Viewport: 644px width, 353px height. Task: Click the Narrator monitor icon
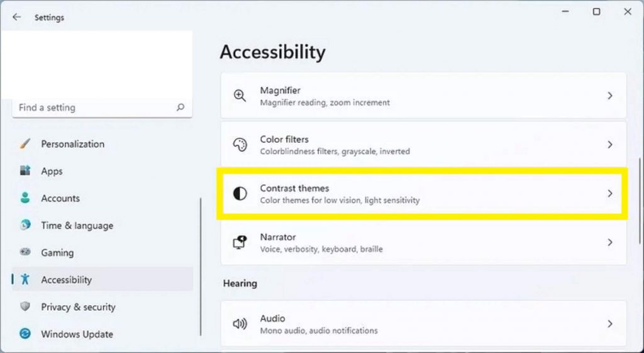(240, 243)
